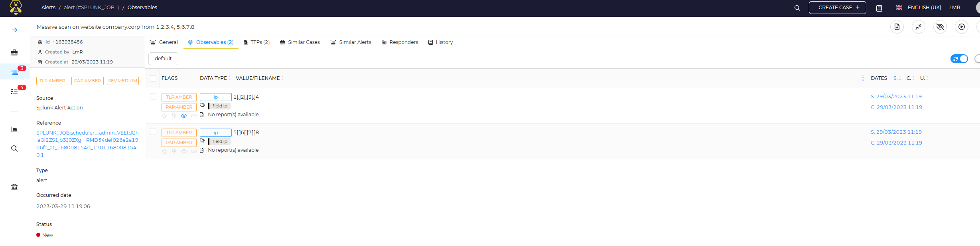The image size is (980, 246).
Task: Click the top bar search magnifier
Action: 797,8
